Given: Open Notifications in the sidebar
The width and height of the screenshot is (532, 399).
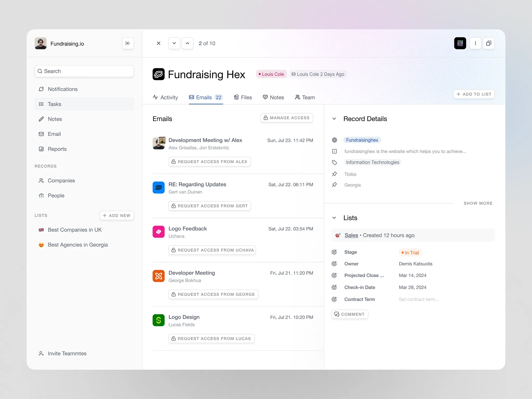Looking at the screenshot, I should pyautogui.click(x=84, y=89).
